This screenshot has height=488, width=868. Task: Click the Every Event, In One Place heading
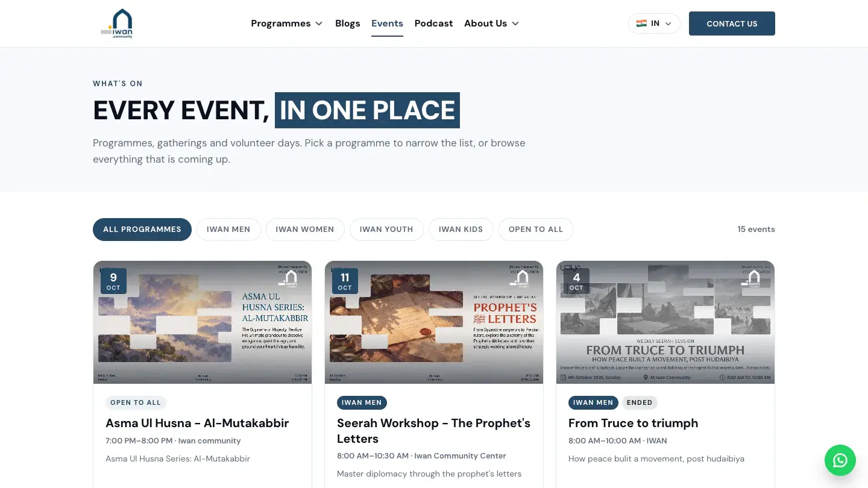tap(276, 110)
